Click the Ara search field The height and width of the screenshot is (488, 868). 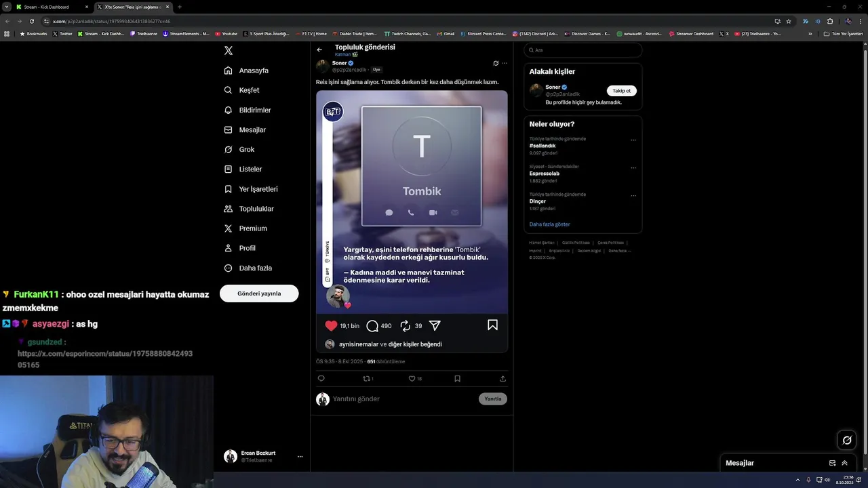click(583, 50)
